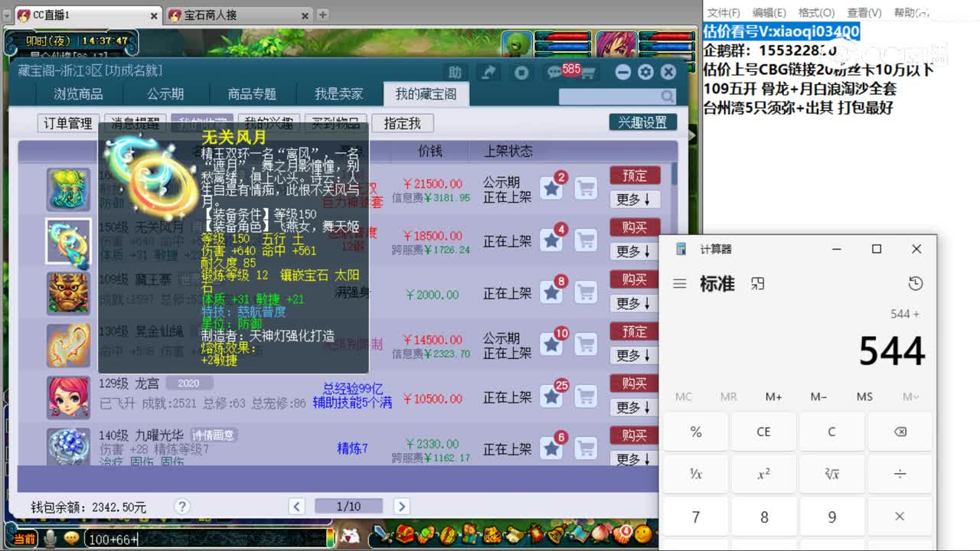Go to next page arrow beside 1/10
Image resolution: width=980 pixels, height=551 pixels.
(x=401, y=506)
